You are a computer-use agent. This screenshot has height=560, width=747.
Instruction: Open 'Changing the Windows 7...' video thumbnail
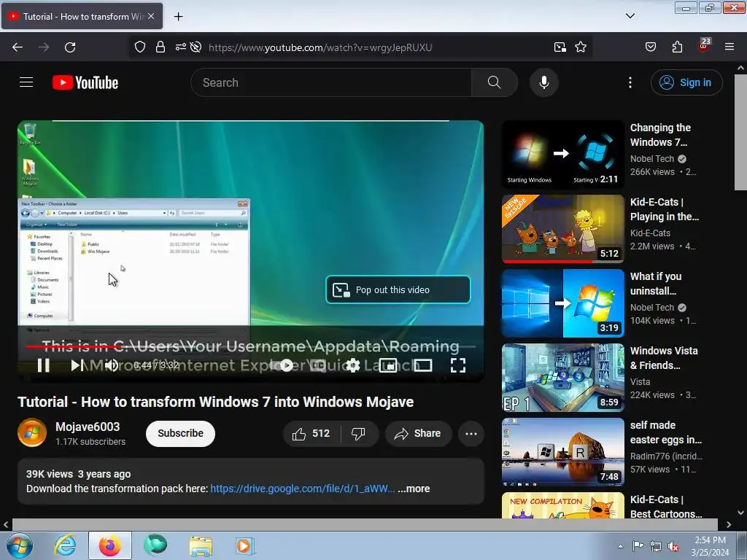tap(562, 155)
